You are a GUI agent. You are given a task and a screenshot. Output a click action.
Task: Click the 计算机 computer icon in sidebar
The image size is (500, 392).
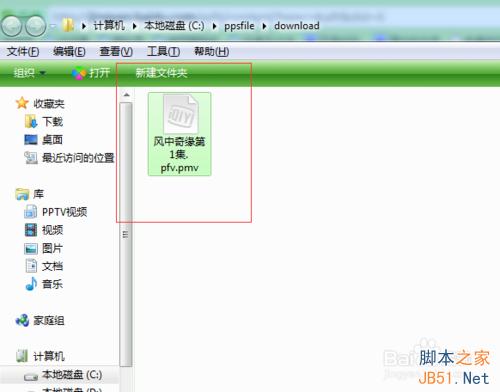tap(22, 356)
